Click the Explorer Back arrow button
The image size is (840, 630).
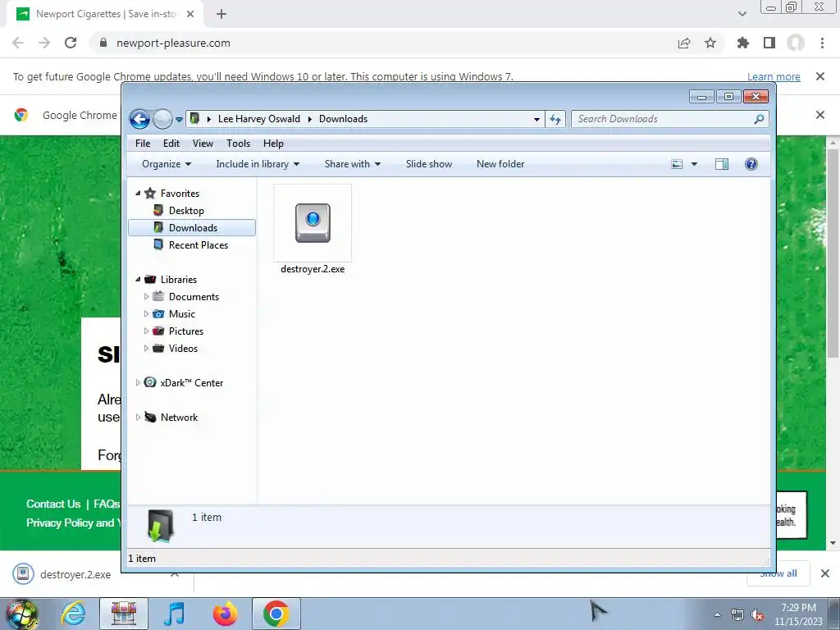pyautogui.click(x=139, y=119)
